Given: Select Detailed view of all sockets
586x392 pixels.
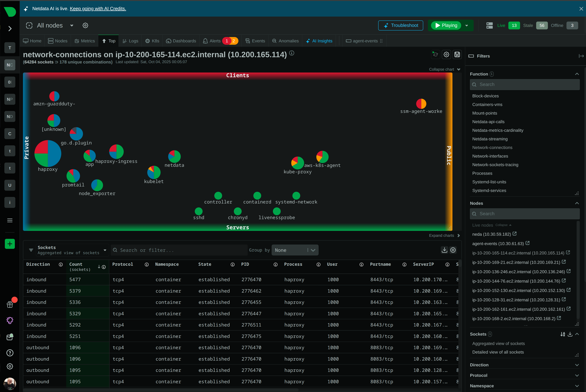Looking at the screenshot, I should pyautogui.click(x=498, y=352).
